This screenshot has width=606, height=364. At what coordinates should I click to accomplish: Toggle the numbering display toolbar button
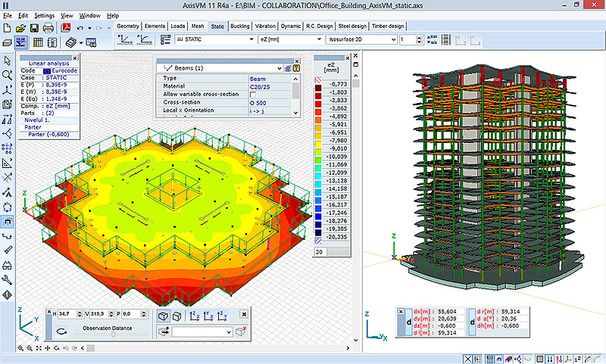pos(21,42)
